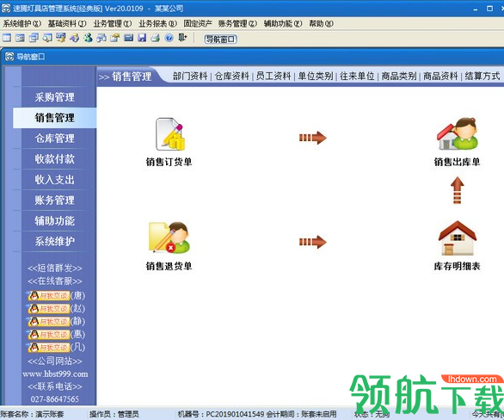This screenshot has width=504, height=420.
Task: Select 仓库管理 in the sidebar
Action: tap(55, 139)
